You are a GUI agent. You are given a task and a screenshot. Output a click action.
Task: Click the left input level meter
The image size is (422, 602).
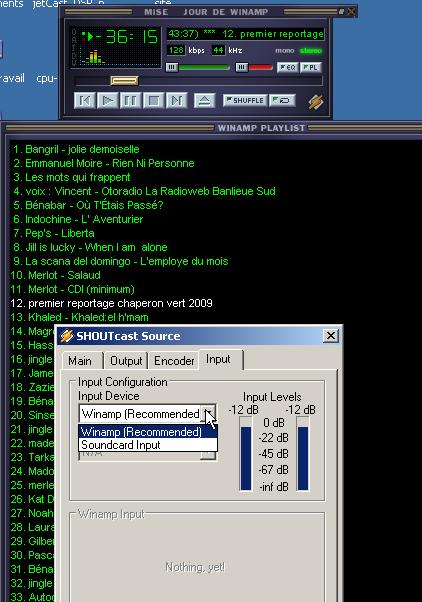[245, 454]
